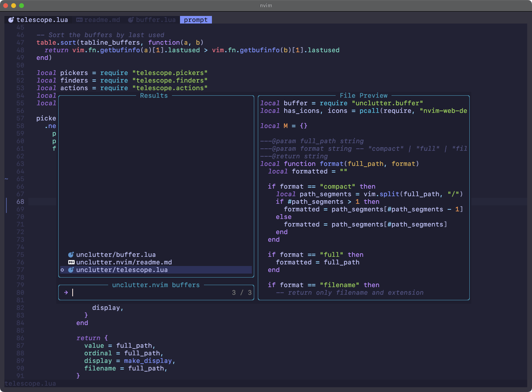532x392 pixels.
Task: Click the telescope.lua status line at bottom
Action: click(30, 384)
